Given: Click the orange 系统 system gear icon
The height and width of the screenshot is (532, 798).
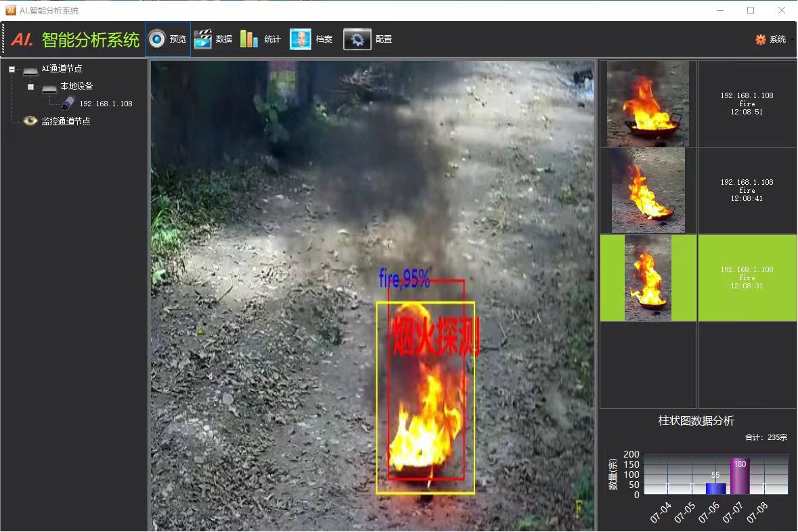Looking at the screenshot, I should coord(761,39).
